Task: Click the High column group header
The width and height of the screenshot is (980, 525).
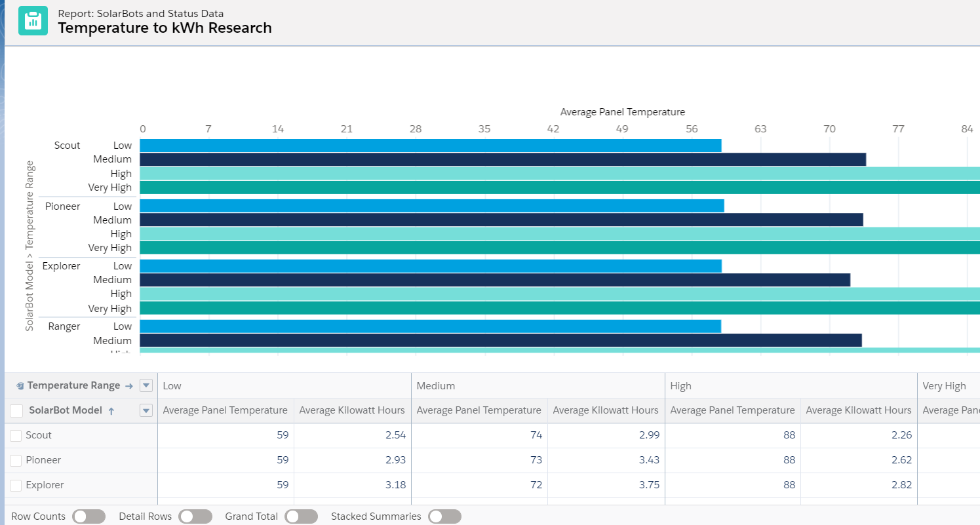Action: 680,386
